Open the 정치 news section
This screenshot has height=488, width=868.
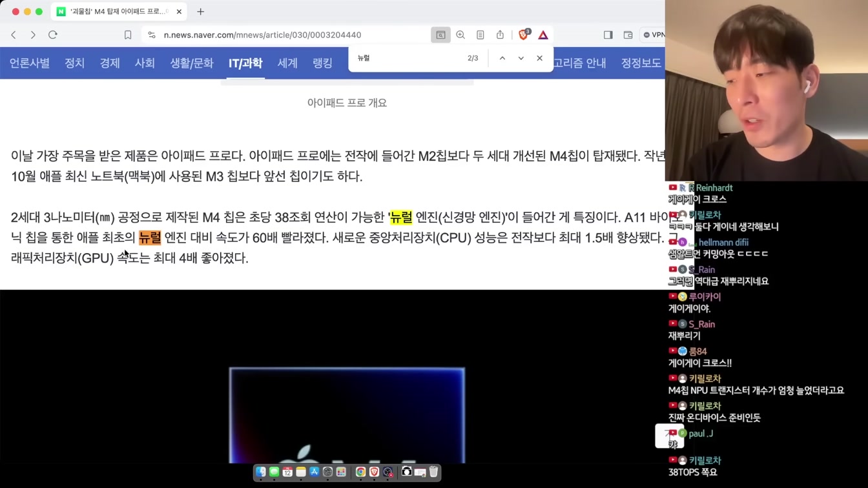(75, 63)
